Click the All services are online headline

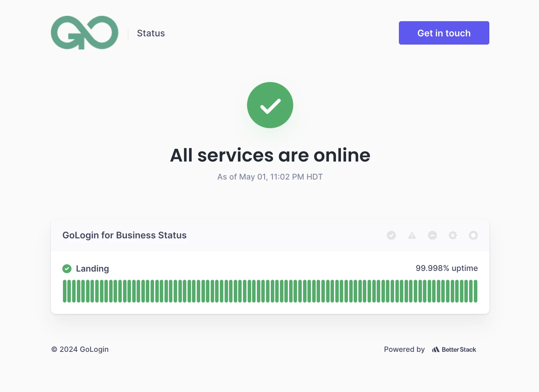[x=270, y=155]
